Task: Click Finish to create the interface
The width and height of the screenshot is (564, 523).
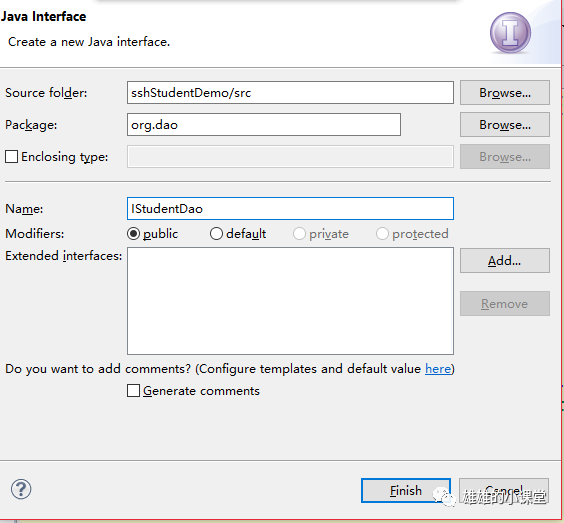Action: coord(406,490)
